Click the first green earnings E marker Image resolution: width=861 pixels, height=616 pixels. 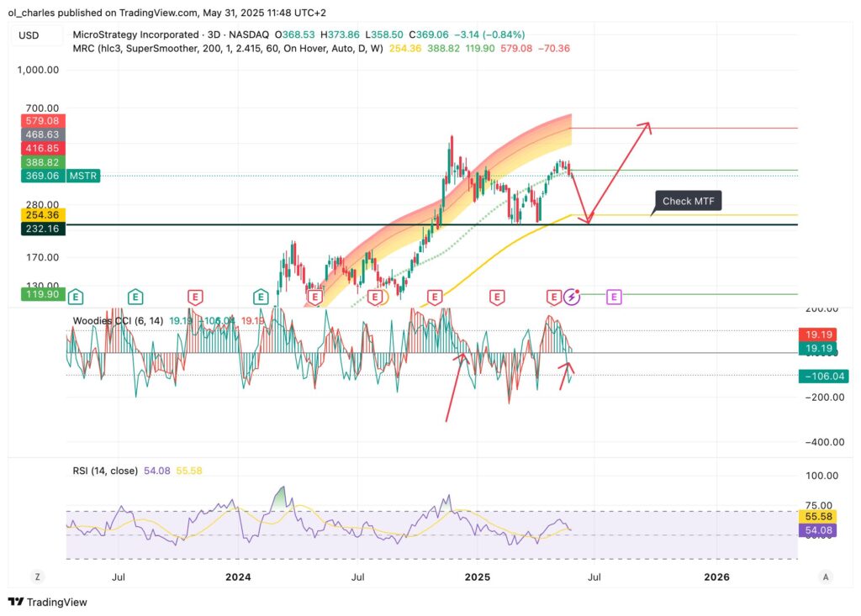77,296
